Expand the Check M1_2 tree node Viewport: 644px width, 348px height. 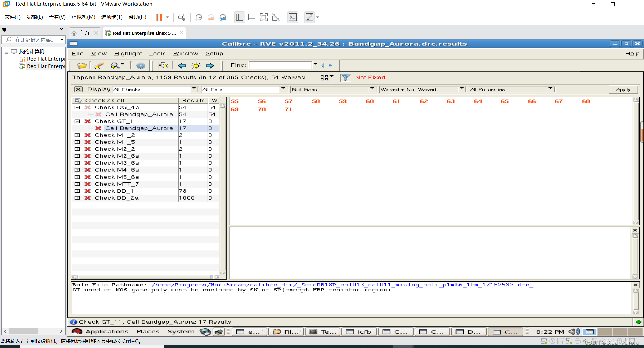pyautogui.click(x=77, y=135)
